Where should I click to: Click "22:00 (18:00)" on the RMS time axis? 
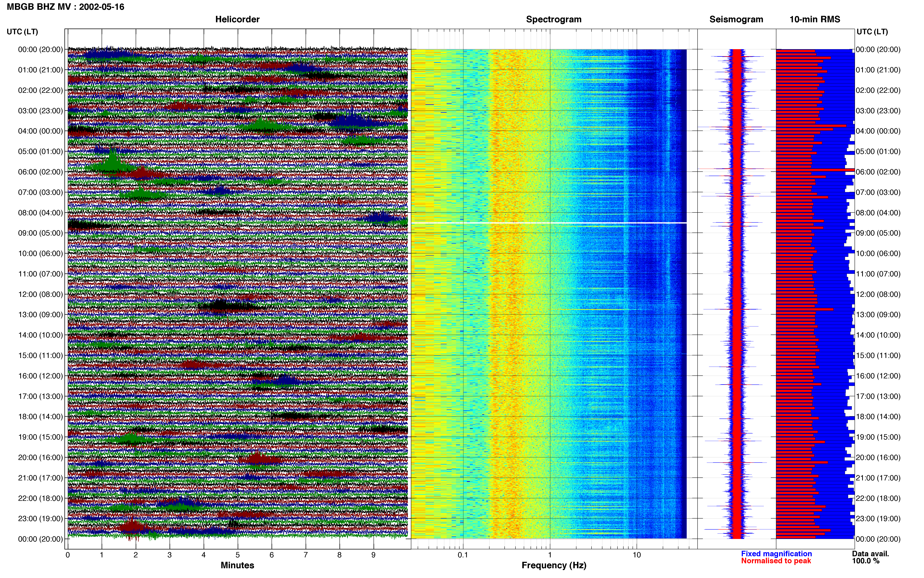coord(878,498)
